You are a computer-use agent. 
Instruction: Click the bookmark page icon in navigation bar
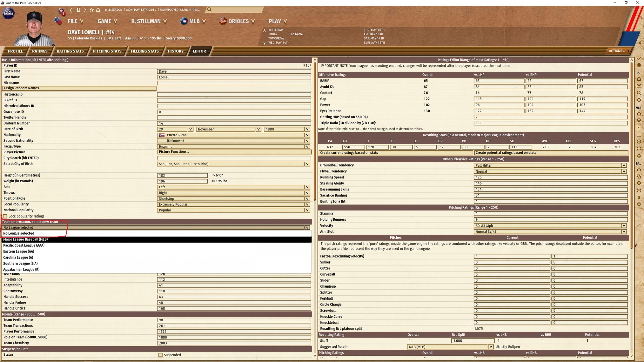tap(78, 10)
